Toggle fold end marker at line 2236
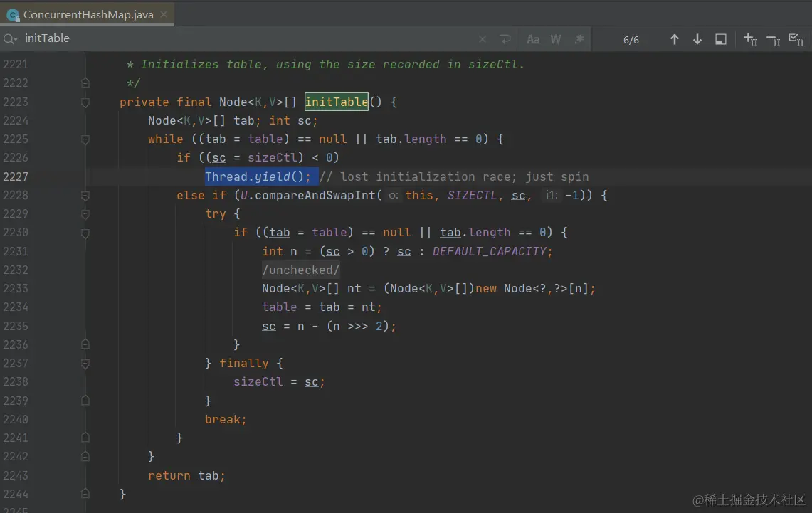Image resolution: width=812 pixels, height=513 pixels. click(x=85, y=344)
